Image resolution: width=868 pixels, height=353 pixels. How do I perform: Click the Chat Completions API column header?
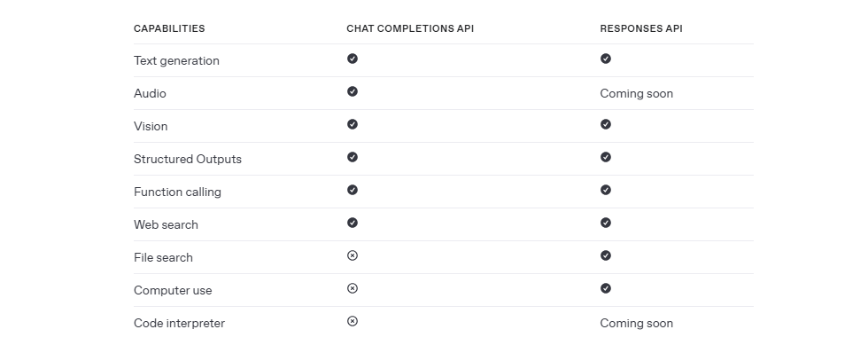410,28
